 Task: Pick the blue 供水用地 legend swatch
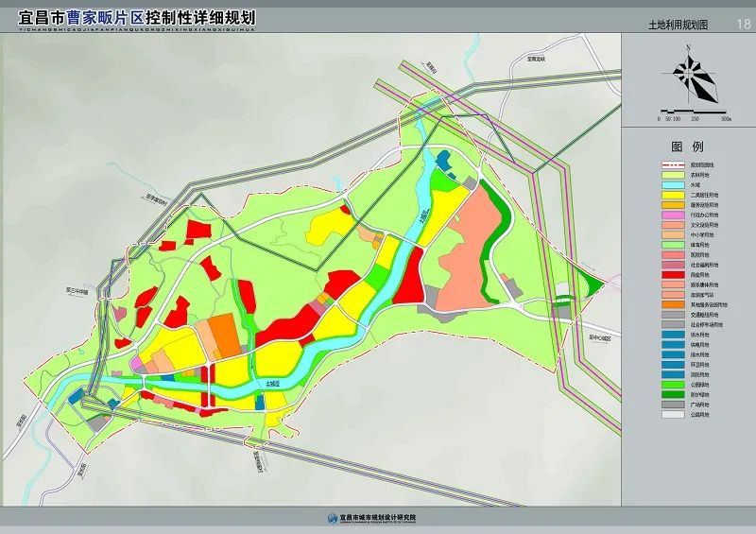[x=672, y=334]
